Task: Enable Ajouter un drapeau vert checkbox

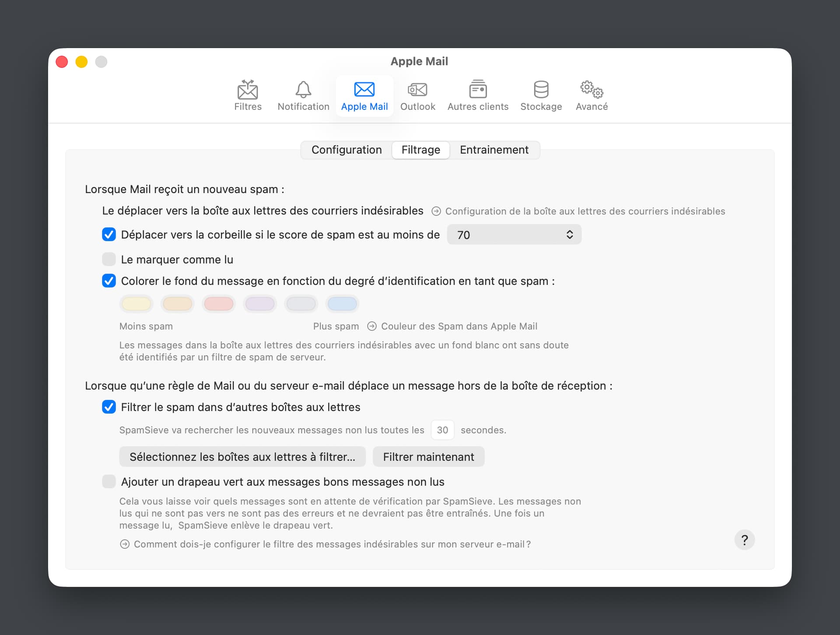Action: [x=109, y=482]
